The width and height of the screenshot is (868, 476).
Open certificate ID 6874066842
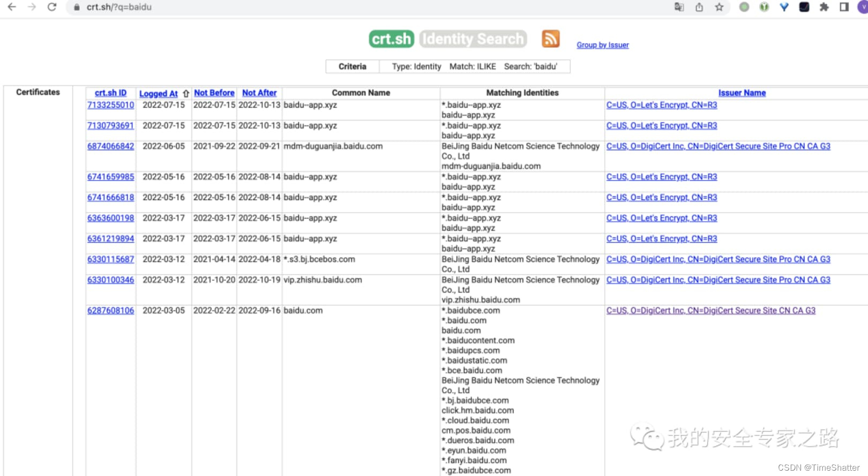point(110,146)
